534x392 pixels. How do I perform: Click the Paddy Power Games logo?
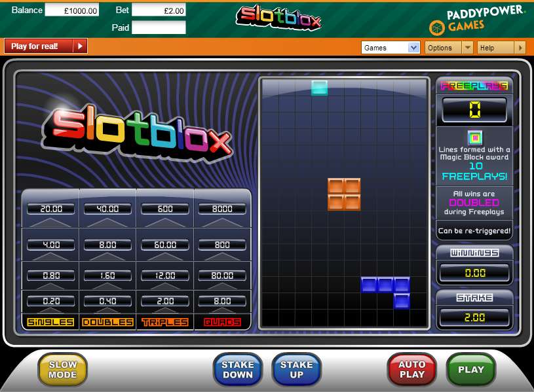[x=477, y=20]
